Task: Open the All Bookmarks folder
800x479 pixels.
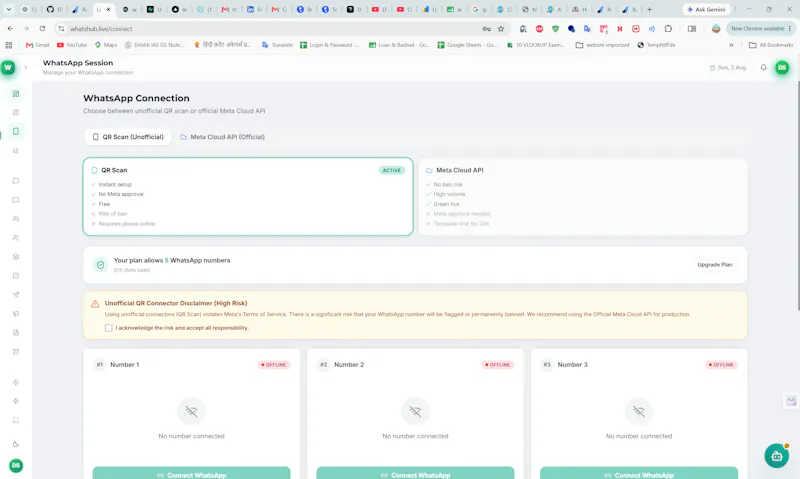Action: [771, 45]
